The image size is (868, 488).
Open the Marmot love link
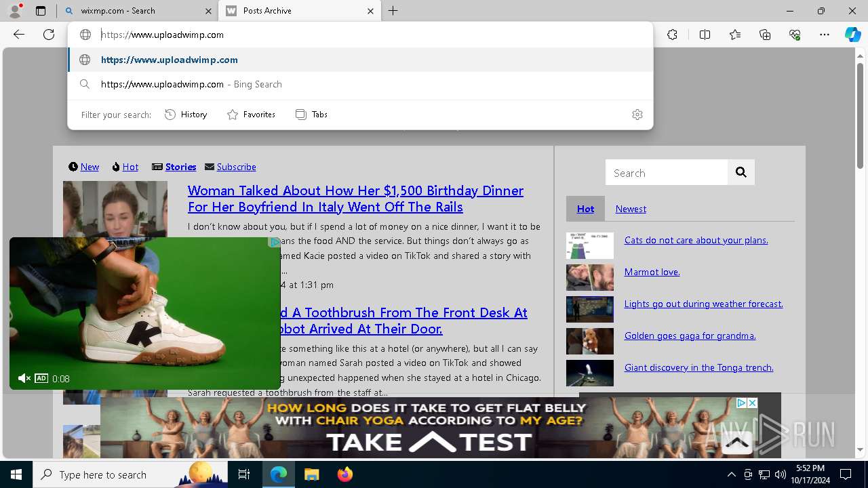[x=652, y=272]
